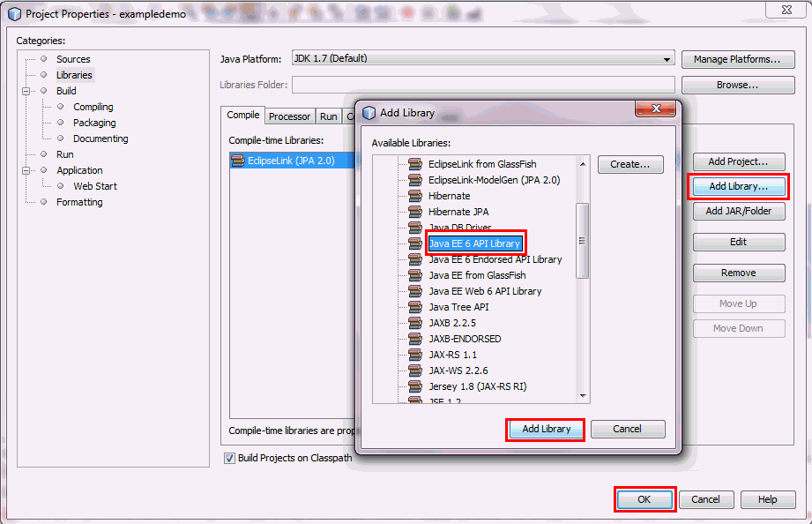The width and height of the screenshot is (812, 524).
Task: Switch to the Processor tab
Action: tap(289, 116)
